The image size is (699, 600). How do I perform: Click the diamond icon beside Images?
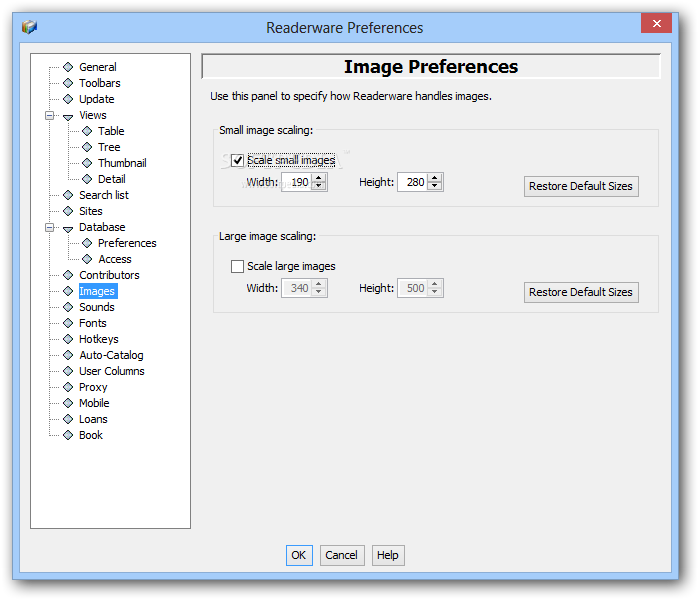[68, 291]
